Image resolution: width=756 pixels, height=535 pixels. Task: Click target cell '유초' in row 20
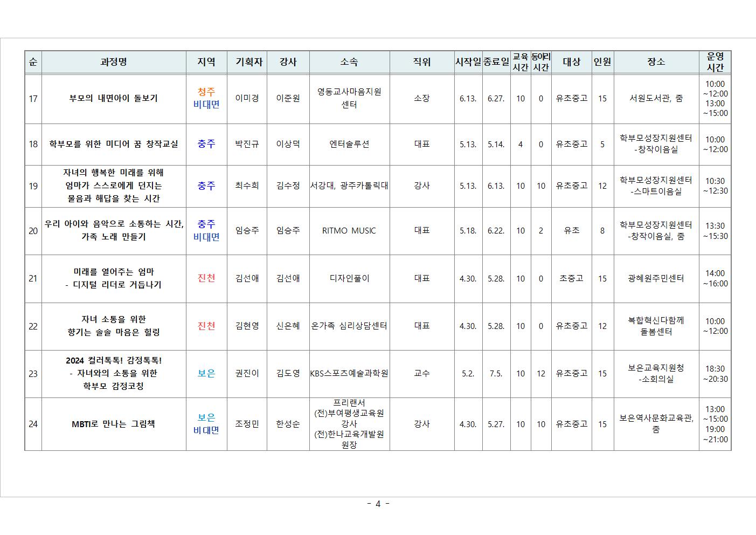tap(572, 230)
